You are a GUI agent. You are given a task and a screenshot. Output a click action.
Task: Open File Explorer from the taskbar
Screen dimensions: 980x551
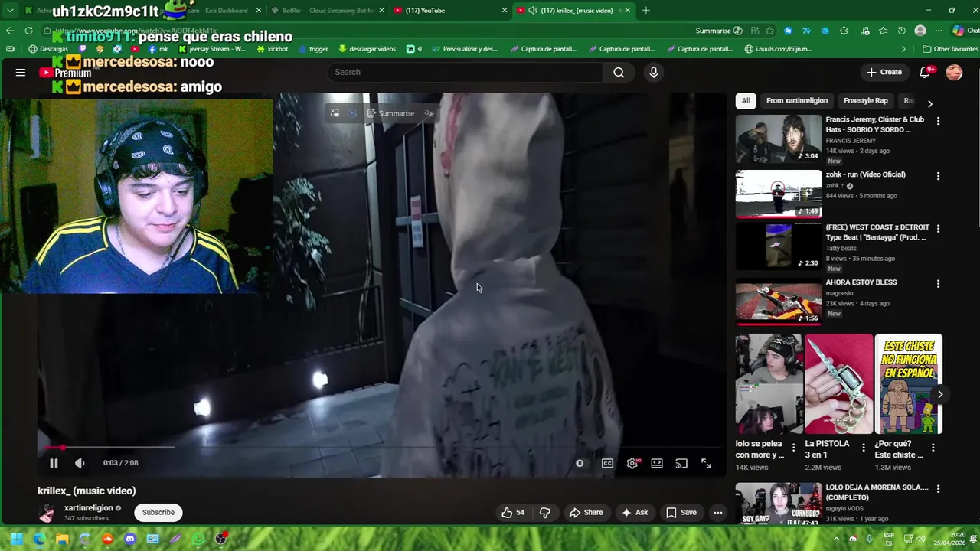tap(62, 539)
